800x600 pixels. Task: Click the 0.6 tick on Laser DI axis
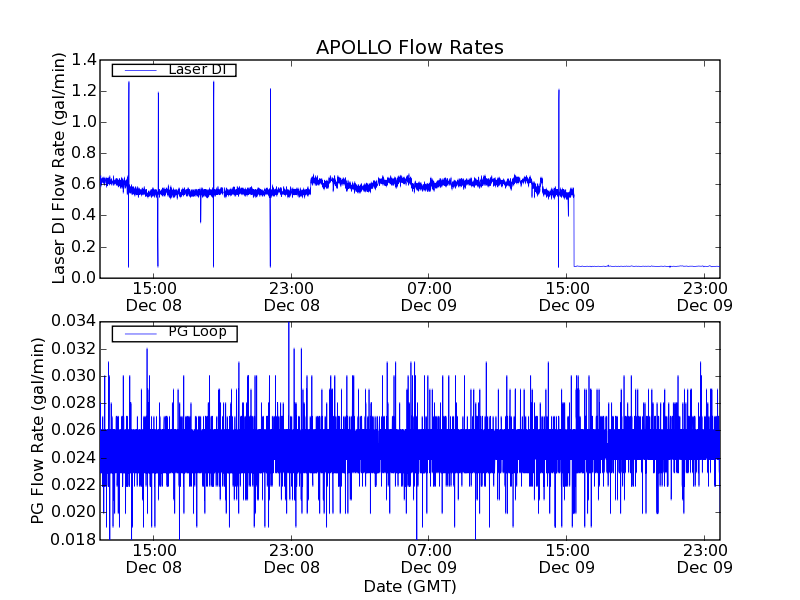[x=84, y=184]
